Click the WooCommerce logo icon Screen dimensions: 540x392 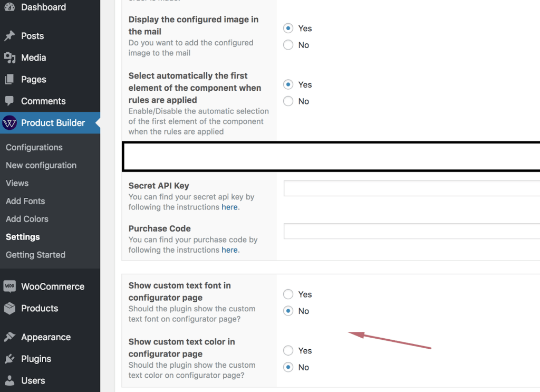[x=9, y=286]
